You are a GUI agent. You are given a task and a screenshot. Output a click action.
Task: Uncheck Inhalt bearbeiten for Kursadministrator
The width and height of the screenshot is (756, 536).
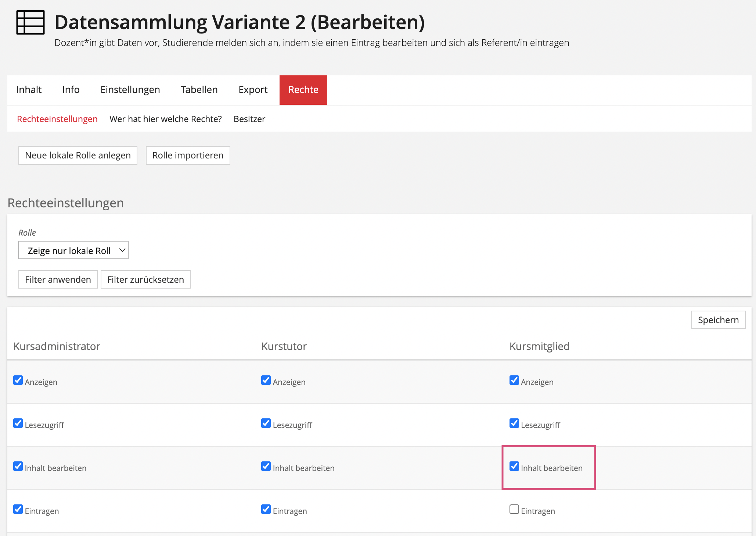pyautogui.click(x=18, y=466)
